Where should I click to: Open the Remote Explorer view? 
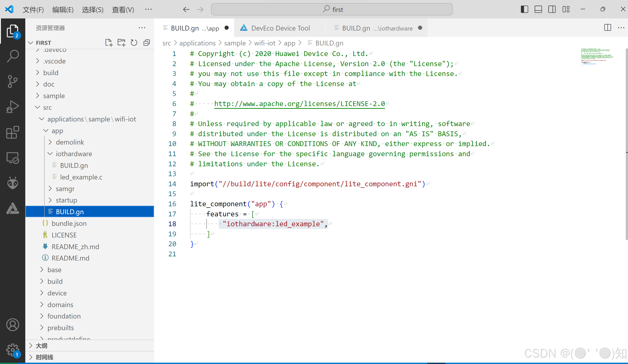coord(13,158)
